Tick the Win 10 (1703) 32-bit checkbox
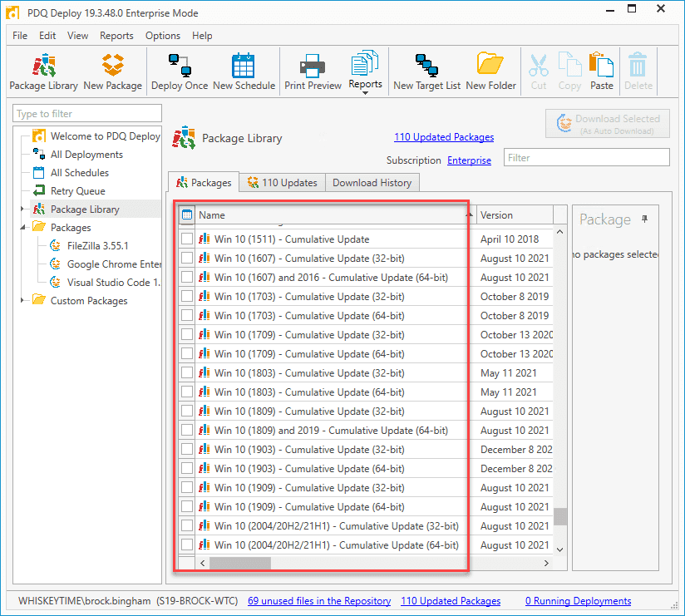The width and height of the screenshot is (685, 616). 187,296
